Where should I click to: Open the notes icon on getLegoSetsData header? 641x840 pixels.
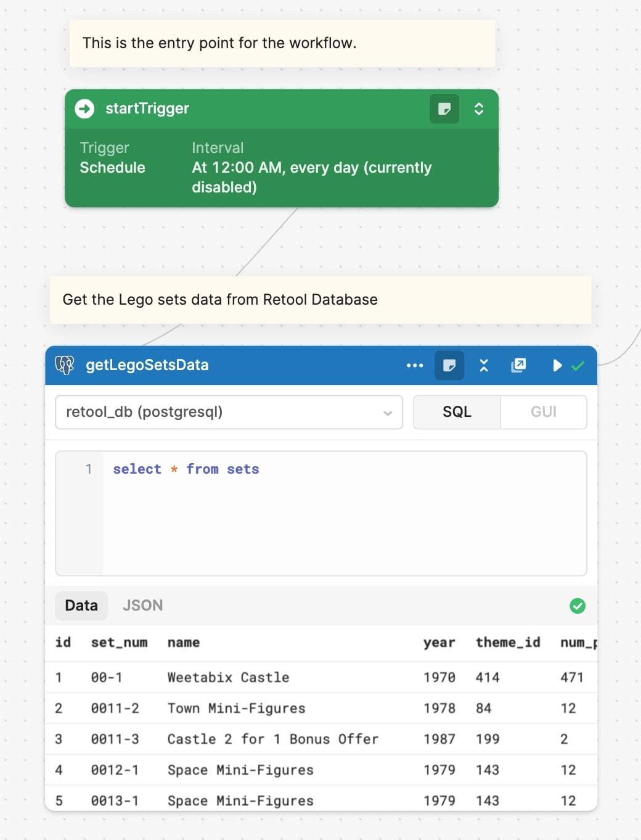coord(451,365)
